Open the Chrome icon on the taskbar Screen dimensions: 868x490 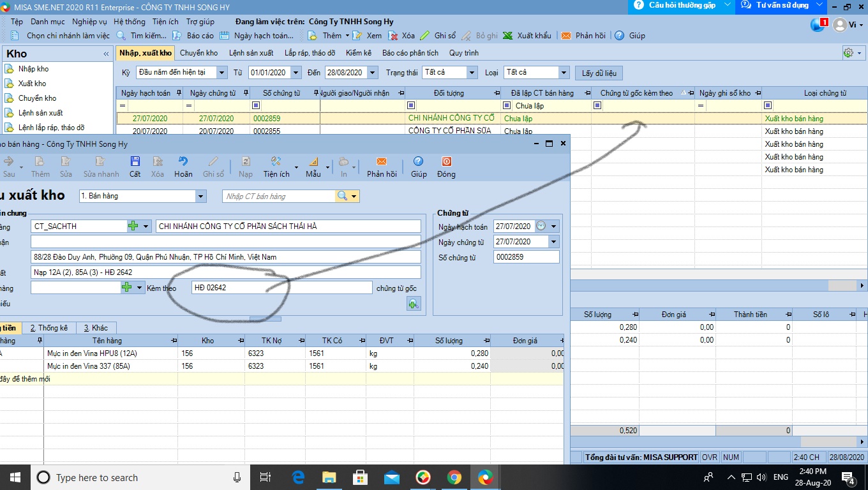454,477
